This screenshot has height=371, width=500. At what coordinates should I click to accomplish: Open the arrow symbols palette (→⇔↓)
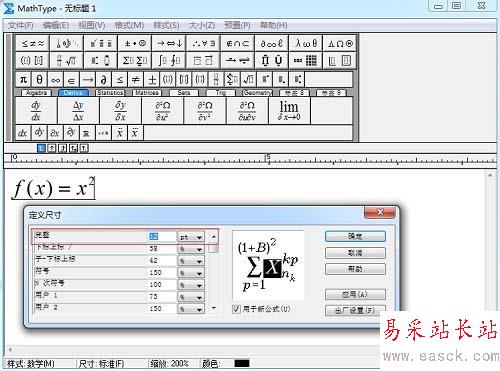(169, 43)
